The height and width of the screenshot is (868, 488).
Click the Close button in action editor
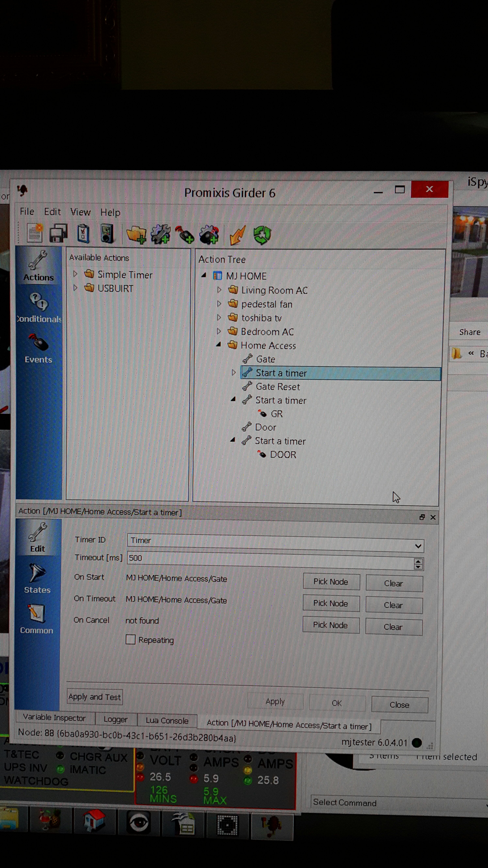399,705
